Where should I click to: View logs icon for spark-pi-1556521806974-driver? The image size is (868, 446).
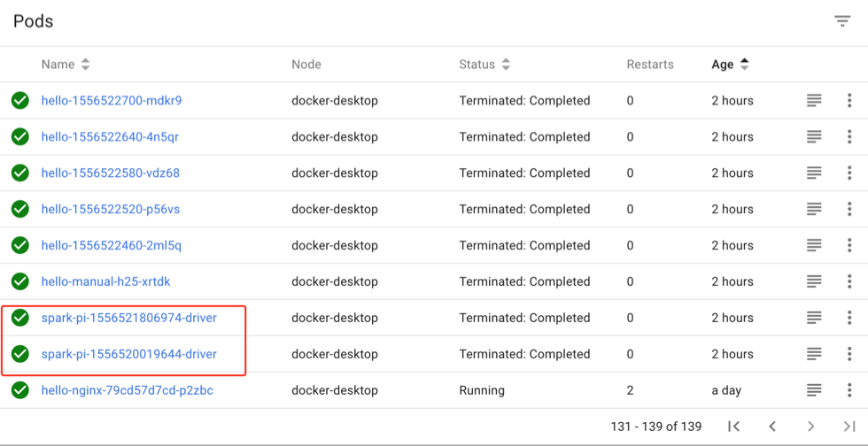814,318
